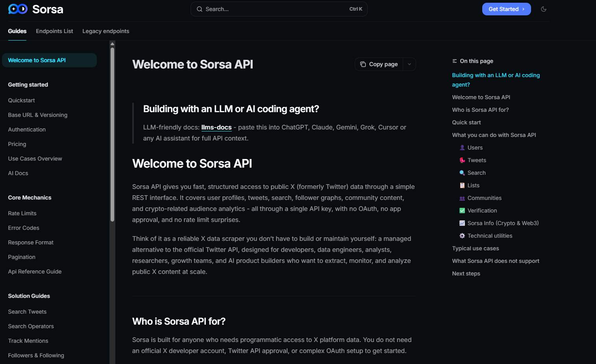Open Search Tweets solution guide
Viewport: 596px width, 364px height.
[x=27, y=312]
